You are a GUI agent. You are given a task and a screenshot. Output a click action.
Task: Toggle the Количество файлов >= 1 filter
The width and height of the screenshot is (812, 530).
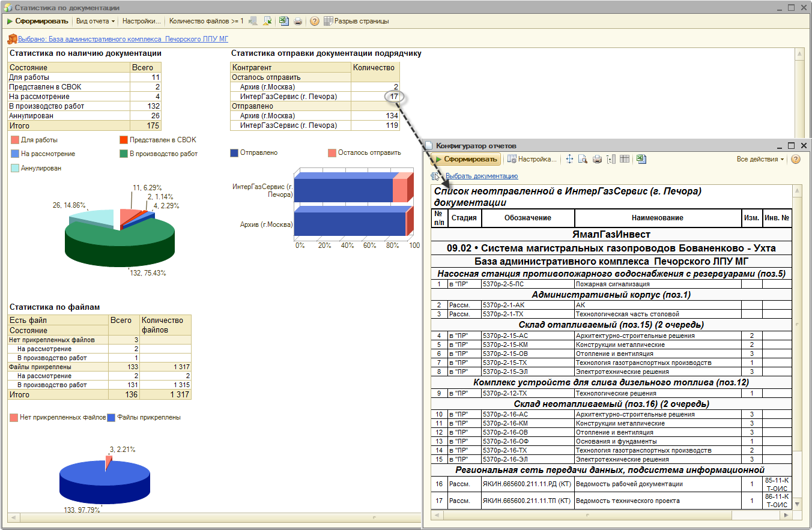click(206, 21)
